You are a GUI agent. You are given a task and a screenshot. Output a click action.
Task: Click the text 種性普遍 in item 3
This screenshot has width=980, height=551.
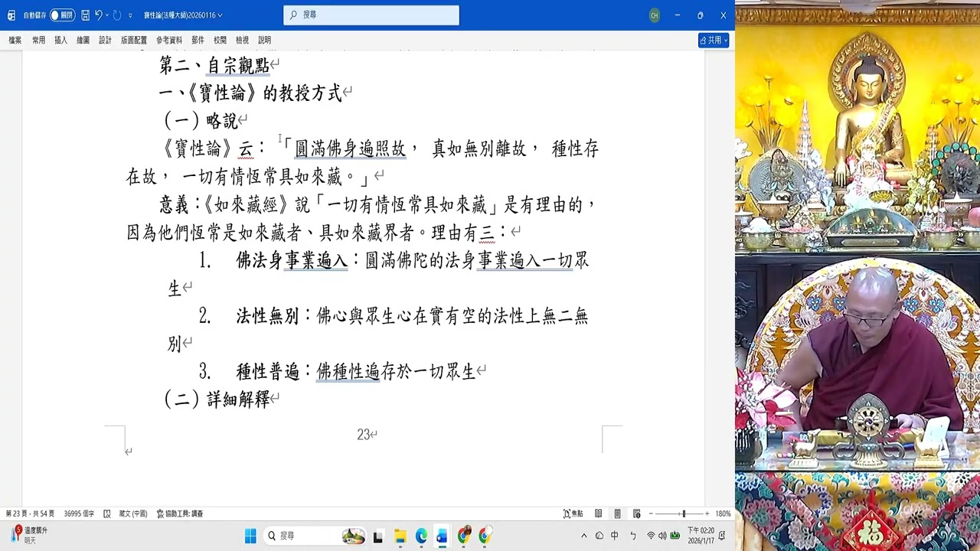(x=267, y=372)
